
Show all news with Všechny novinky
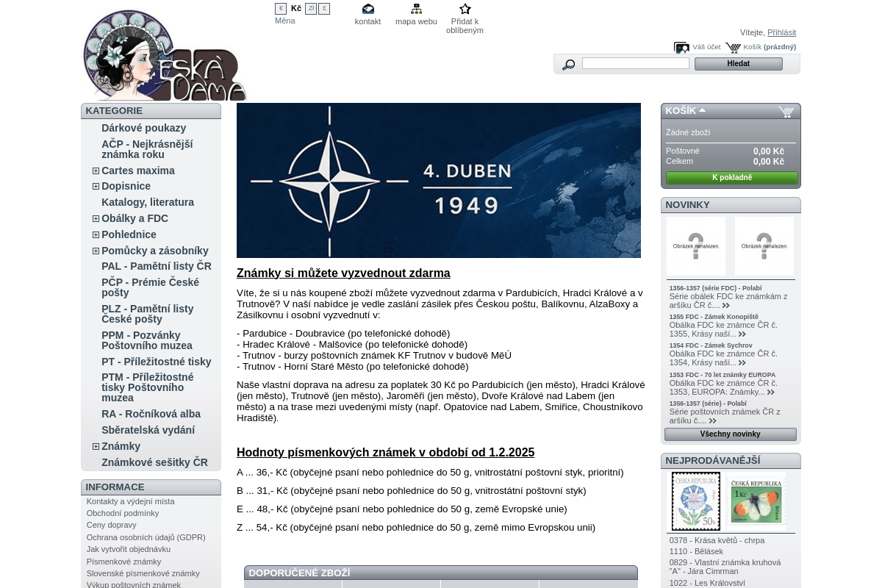(x=730, y=434)
